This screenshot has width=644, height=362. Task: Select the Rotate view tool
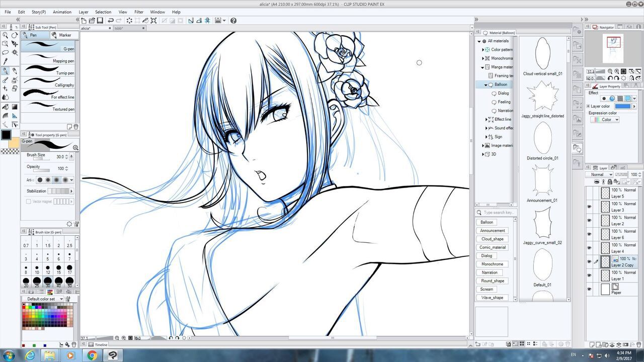(15, 35)
